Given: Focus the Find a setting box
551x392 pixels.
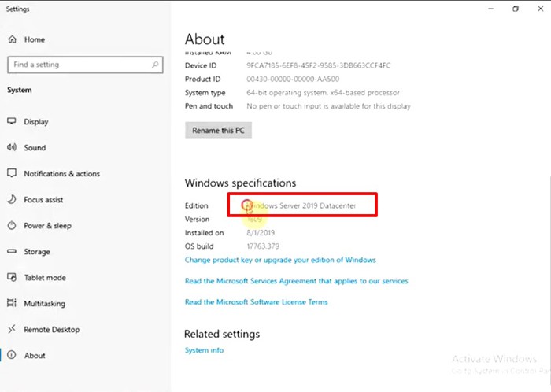Looking at the screenshot, I should [x=85, y=65].
